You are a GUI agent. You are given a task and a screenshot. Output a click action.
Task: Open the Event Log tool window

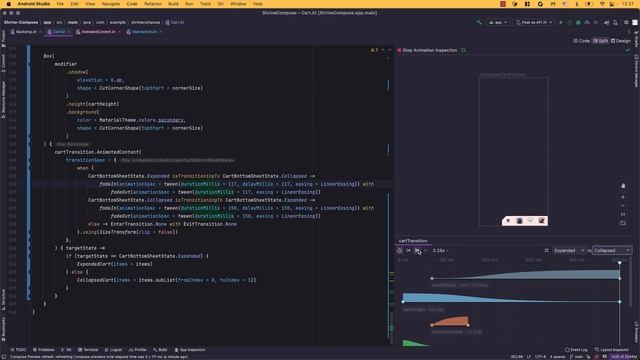[576, 350]
